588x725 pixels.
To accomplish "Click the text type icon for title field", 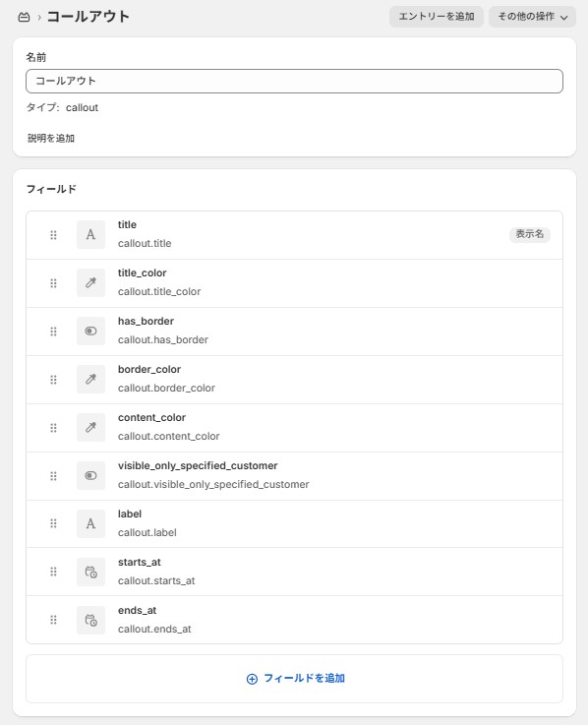I will click(x=90, y=235).
